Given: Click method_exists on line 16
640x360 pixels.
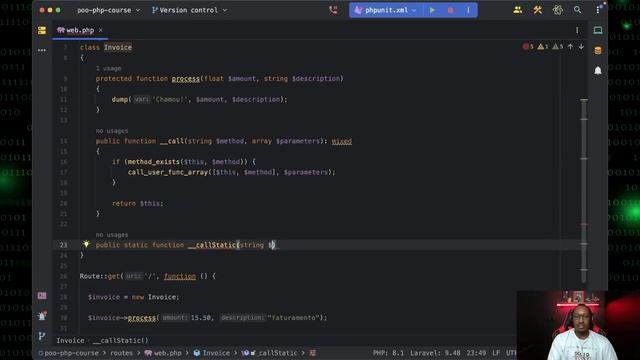Looking at the screenshot, I should coord(153,162).
